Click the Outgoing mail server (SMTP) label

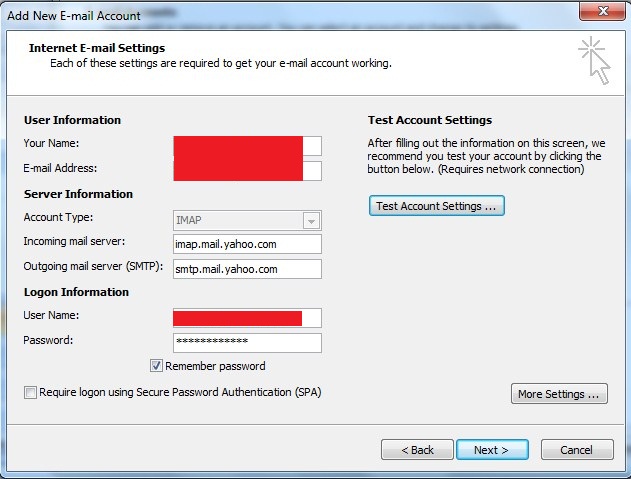pyautogui.click(x=93, y=266)
